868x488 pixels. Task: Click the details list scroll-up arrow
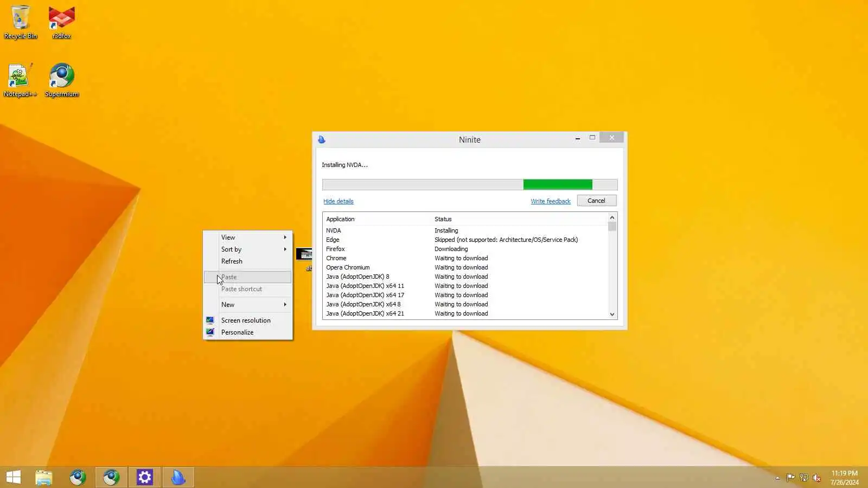tap(612, 217)
